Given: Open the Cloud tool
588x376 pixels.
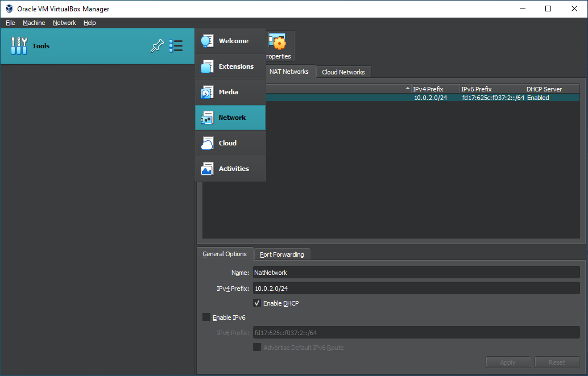Looking at the screenshot, I should coord(230,143).
